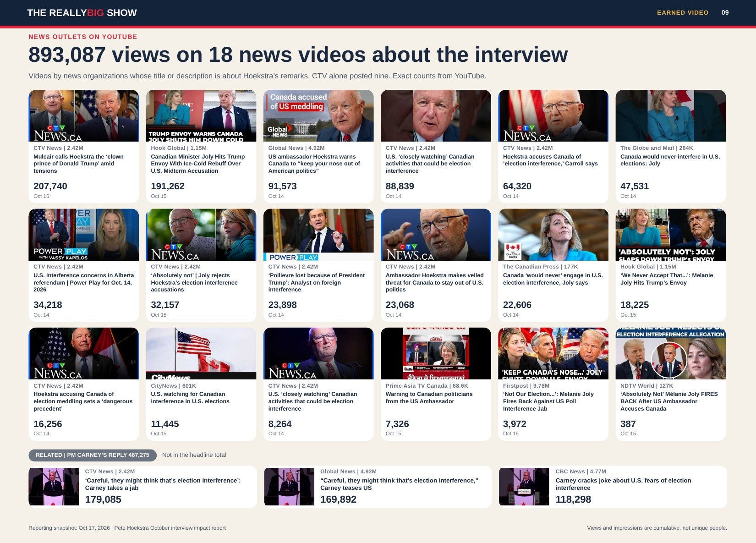Open Hook Global 'Trump Envoy Warns Canada' thumbnail
Viewport: 756px width, 543px height.
[201, 115]
